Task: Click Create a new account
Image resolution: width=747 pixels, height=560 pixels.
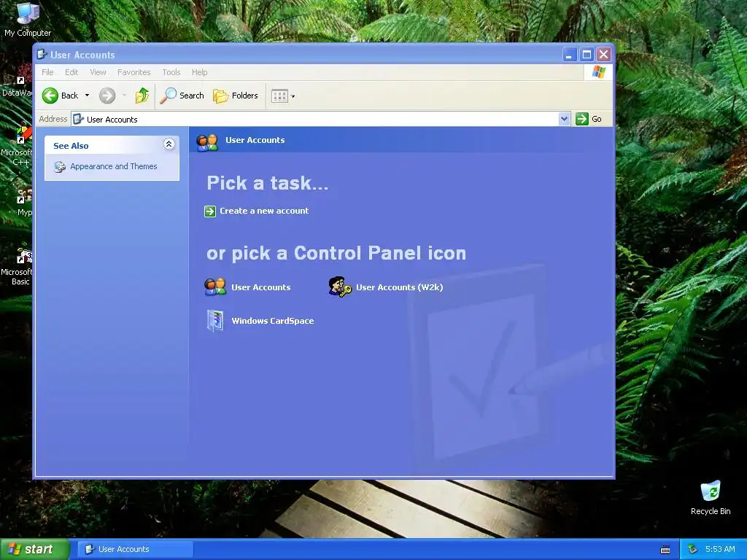Action: click(x=264, y=211)
